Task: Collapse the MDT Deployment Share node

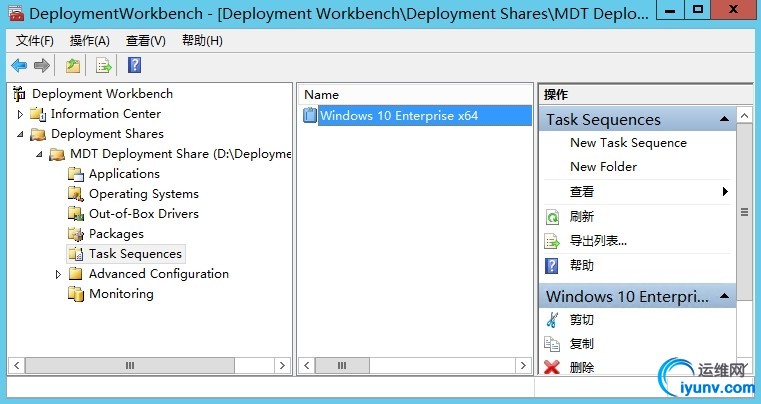Action: (x=39, y=154)
